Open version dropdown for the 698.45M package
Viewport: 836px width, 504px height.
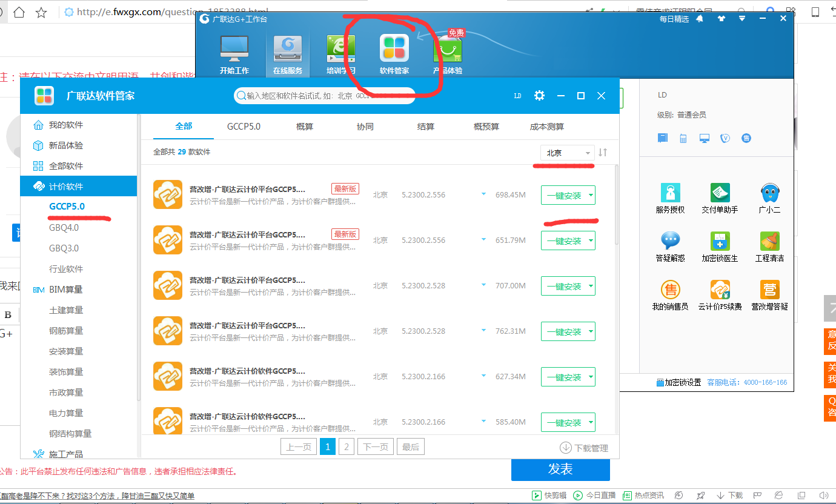(483, 194)
